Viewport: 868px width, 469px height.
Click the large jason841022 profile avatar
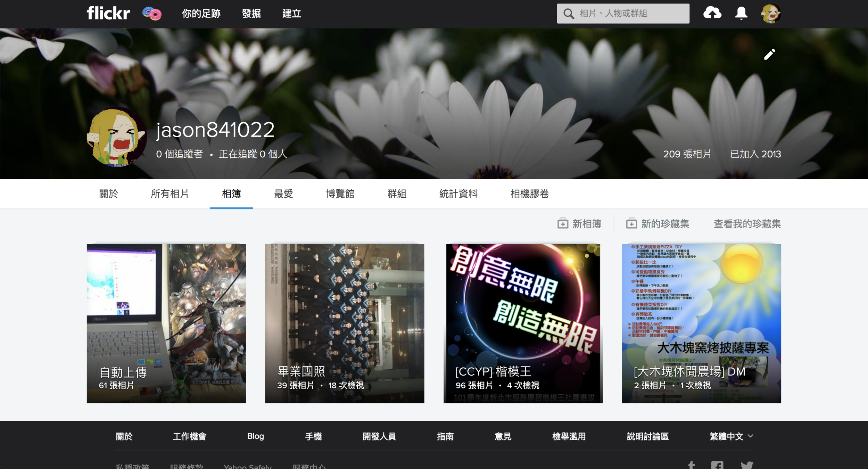pyautogui.click(x=116, y=137)
